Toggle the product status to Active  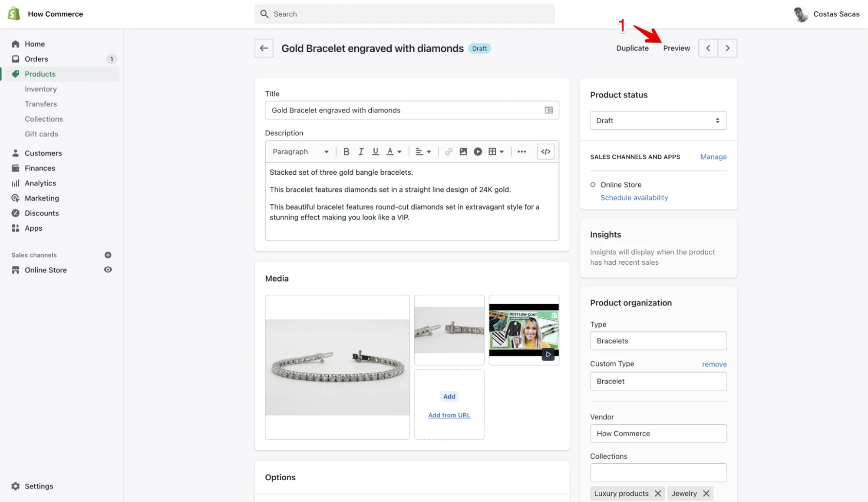658,120
